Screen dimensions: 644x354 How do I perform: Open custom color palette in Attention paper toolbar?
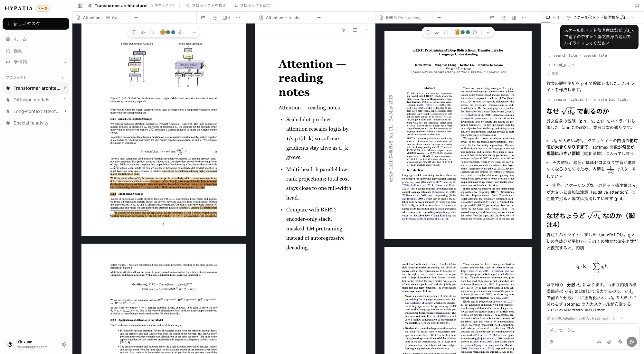[x=181, y=32]
